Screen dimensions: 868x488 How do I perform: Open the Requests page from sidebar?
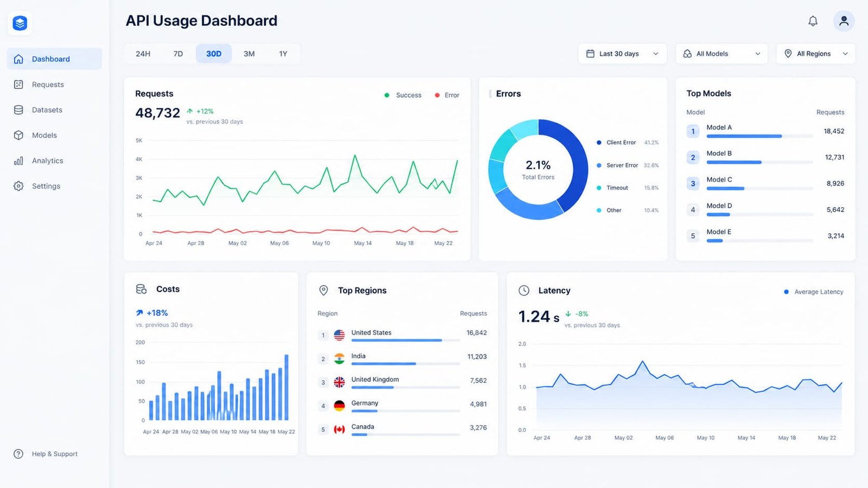[x=54, y=85]
